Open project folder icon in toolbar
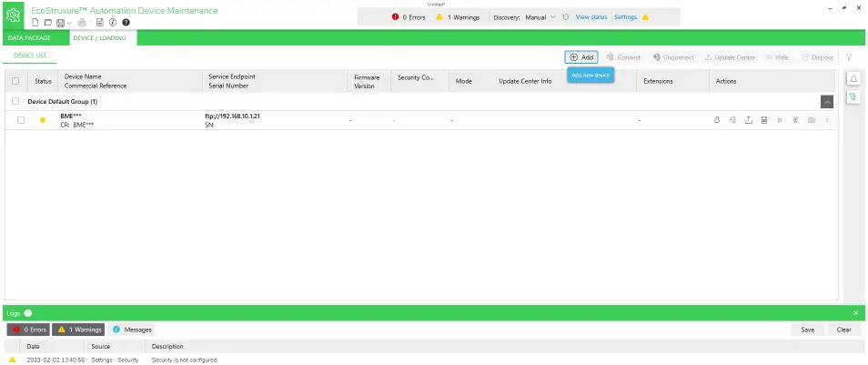Screen dimensions: 868x365 [x=47, y=23]
